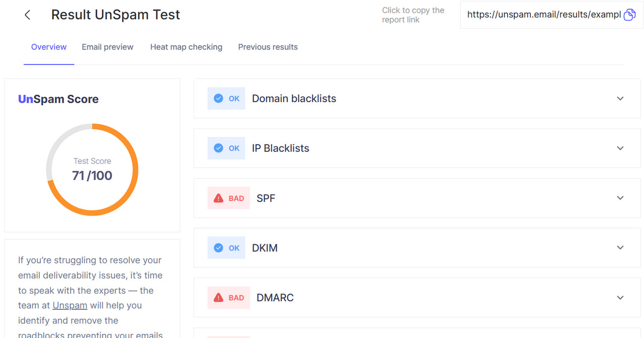
Task: Click the OK checkmark icon for IP Blacklists
Action: (218, 148)
